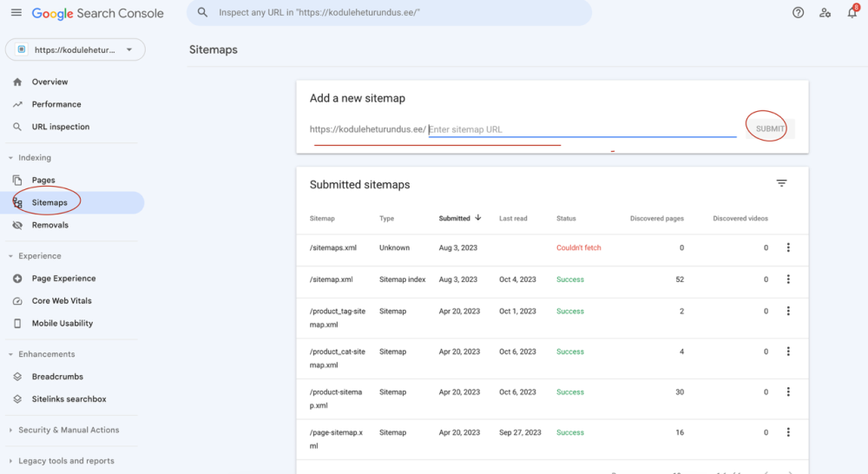The image size is (868, 474).
Task: Open more options for /sitemaps.xml row
Action: [x=788, y=248]
